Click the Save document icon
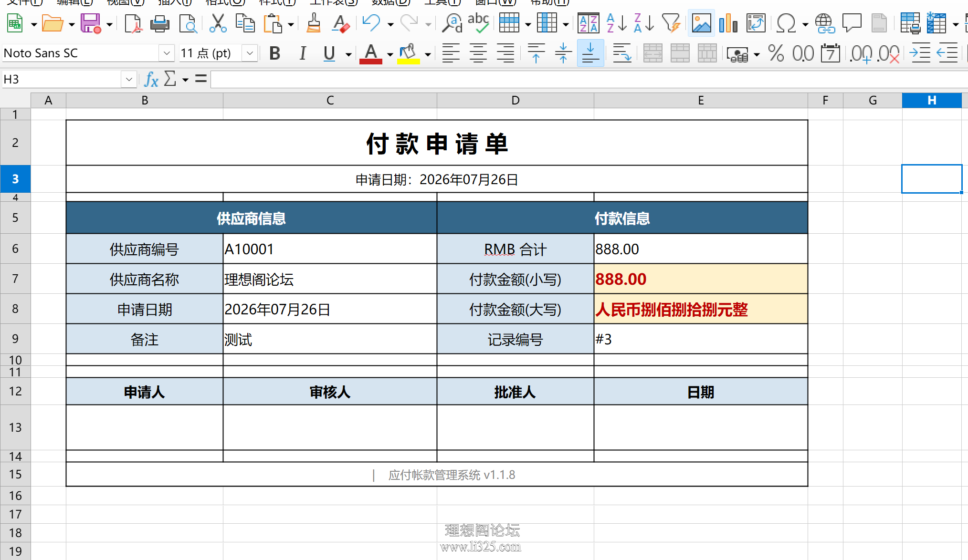Image resolution: width=968 pixels, height=560 pixels. (x=91, y=23)
